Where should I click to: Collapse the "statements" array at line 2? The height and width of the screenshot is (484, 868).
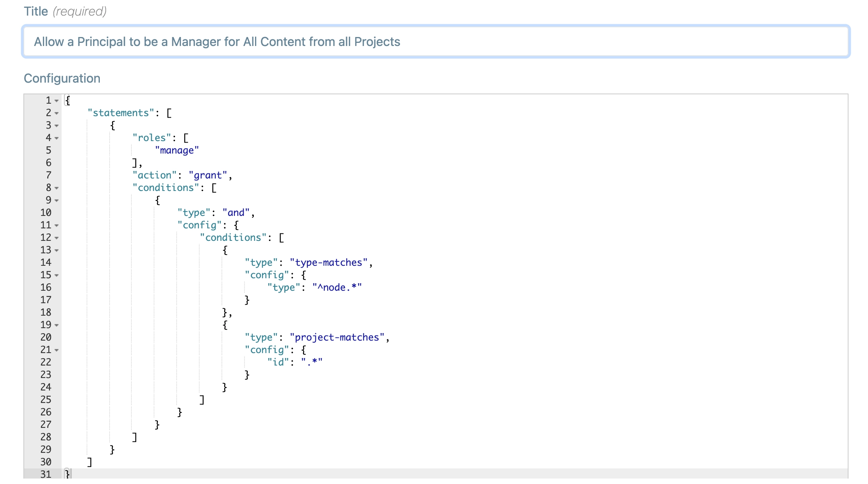57,113
